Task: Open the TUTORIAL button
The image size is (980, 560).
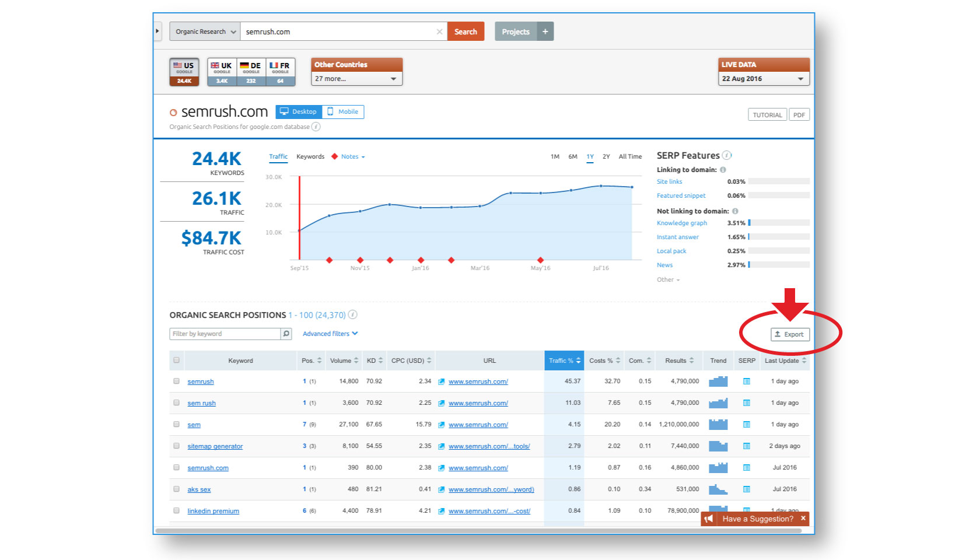Action: [x=767, y=115]
